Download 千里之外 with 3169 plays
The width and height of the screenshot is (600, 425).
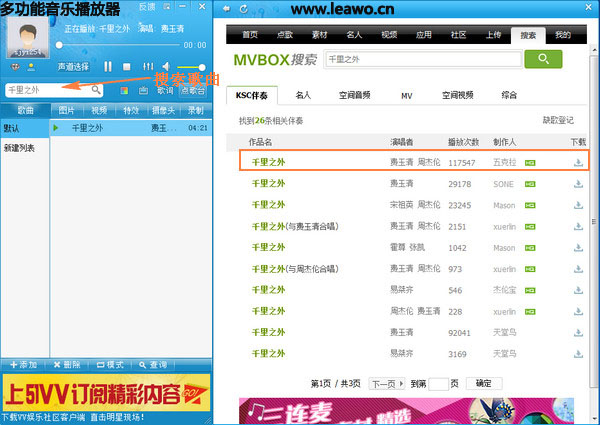tap(578, 354)
